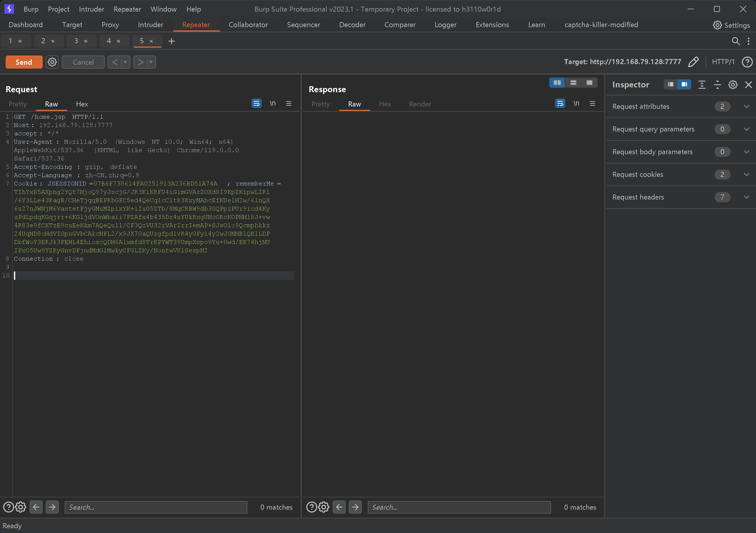This screenshot has height=533, width=756.
Task: Toggle request line wrap button
Action: point(257,104)
